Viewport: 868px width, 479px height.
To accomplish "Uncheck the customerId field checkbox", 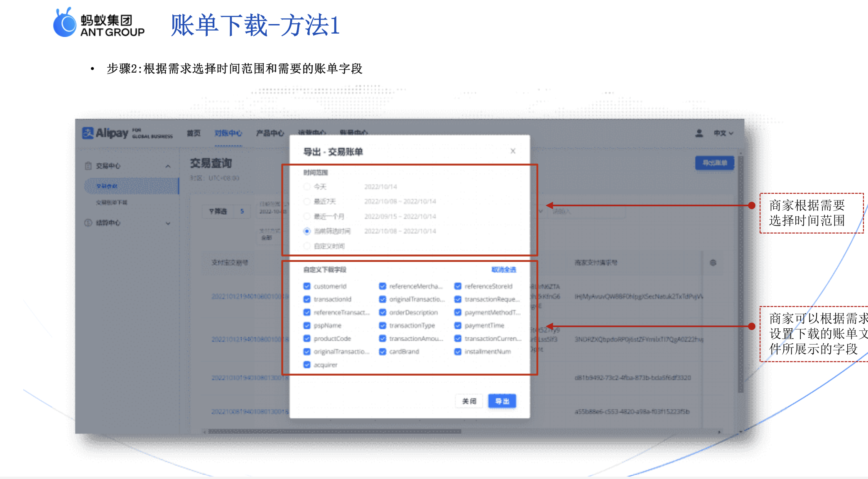I will click(307, 286).
